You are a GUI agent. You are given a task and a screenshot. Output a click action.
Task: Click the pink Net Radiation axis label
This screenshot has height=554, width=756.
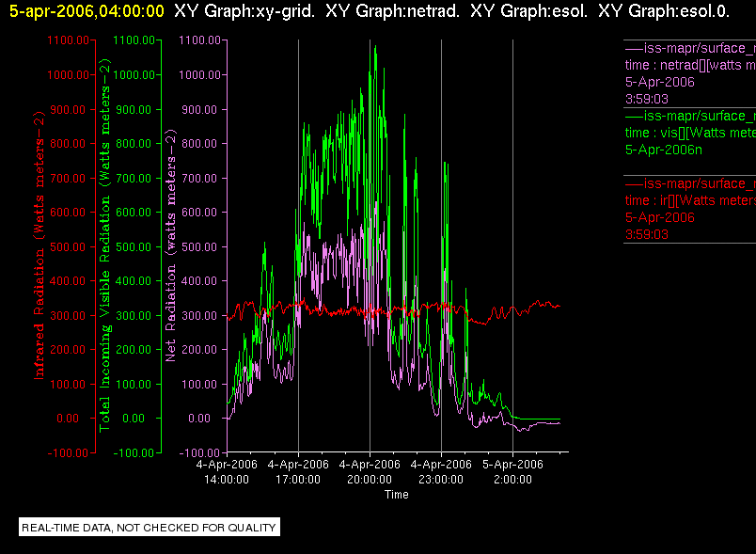[x=171, y=245]
